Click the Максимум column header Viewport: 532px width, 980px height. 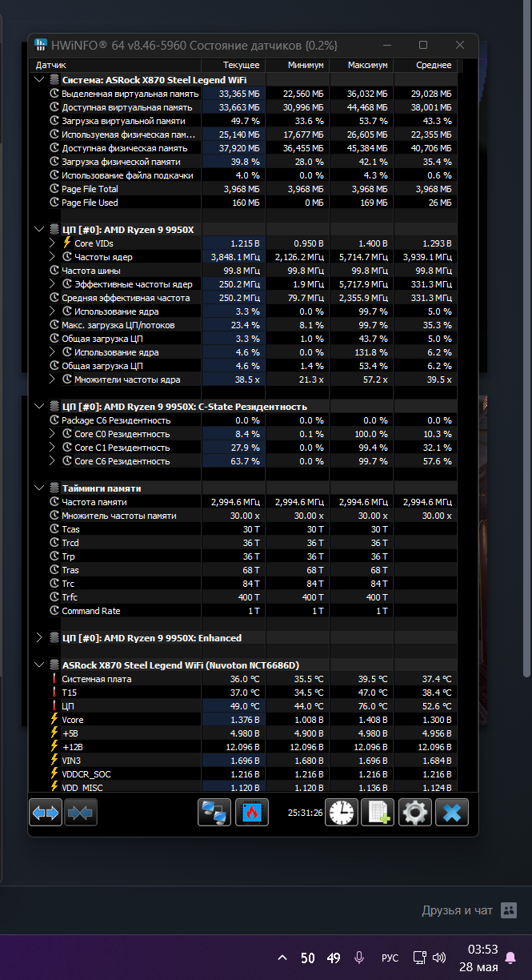click(x=360, y=65)
